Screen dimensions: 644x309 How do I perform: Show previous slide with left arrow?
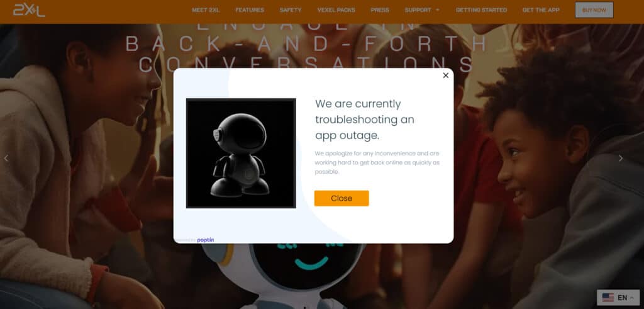[x=6, y=158]
